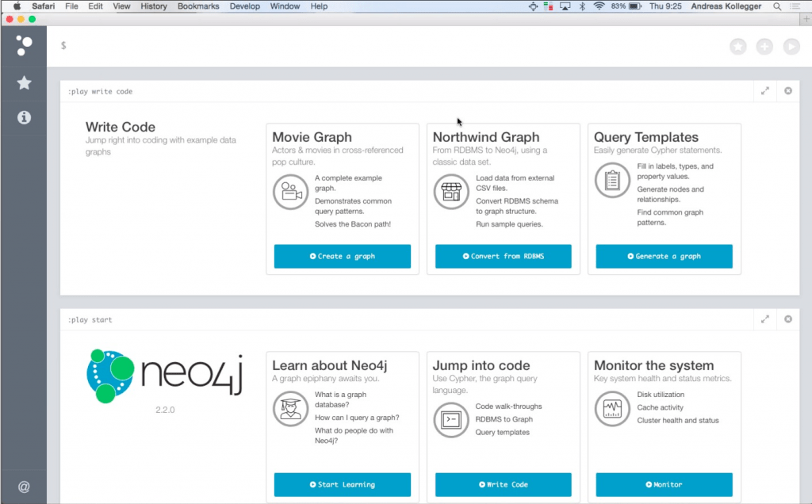Screen dimensions: 812x504
Task: Click the ':play write code' frame title
Action: [100, 92]
